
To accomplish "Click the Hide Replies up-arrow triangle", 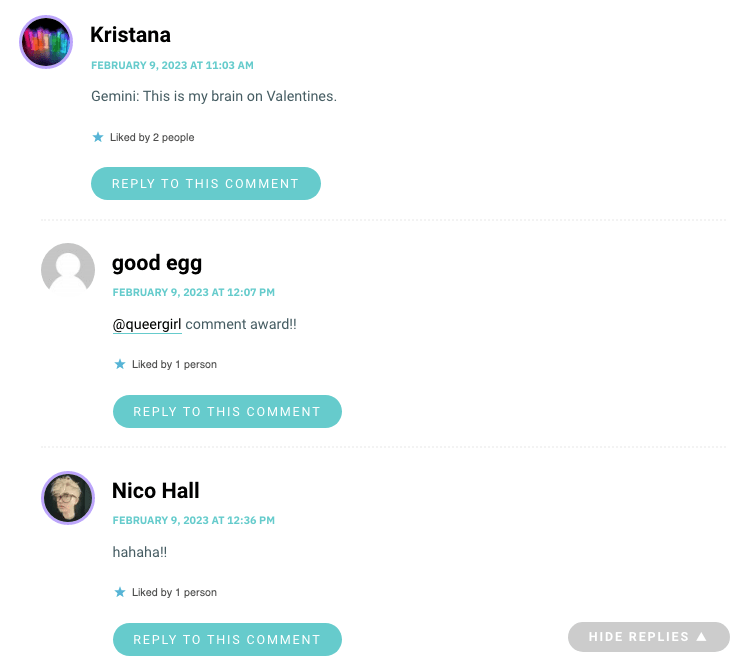I will click(x=701, y=636).
